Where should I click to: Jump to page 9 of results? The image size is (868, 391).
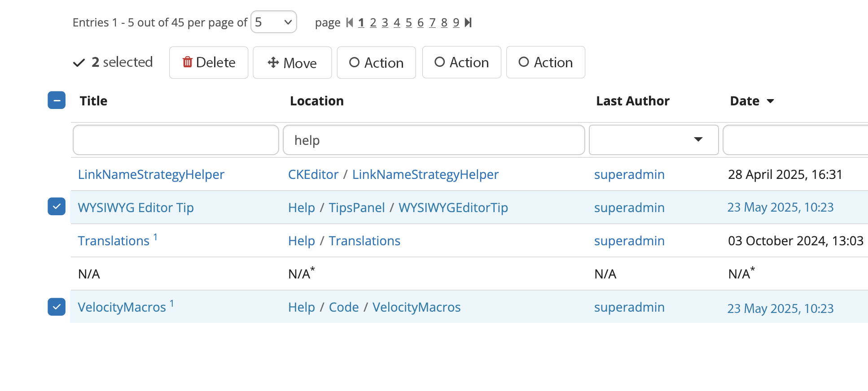pyautogui.click(x=456, y=22)
